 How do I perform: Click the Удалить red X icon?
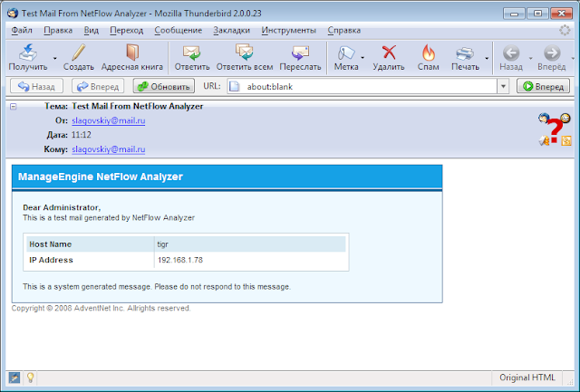[389, 53]
